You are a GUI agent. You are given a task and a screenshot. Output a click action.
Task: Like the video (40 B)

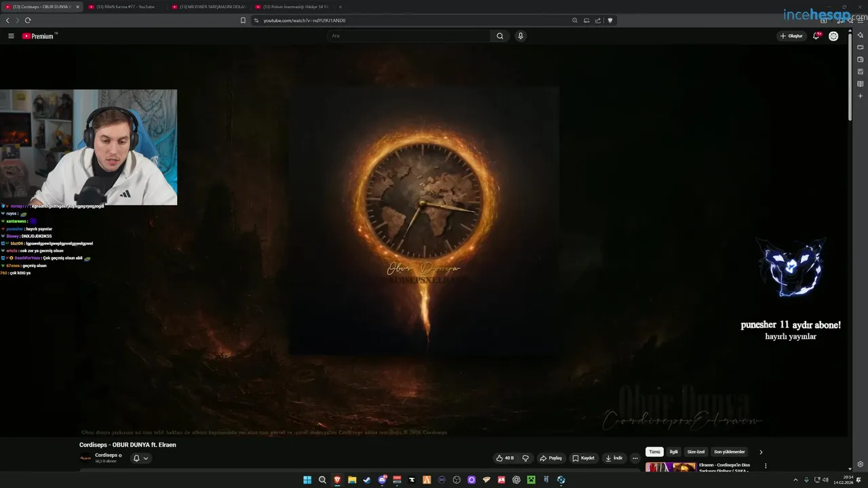505,458
